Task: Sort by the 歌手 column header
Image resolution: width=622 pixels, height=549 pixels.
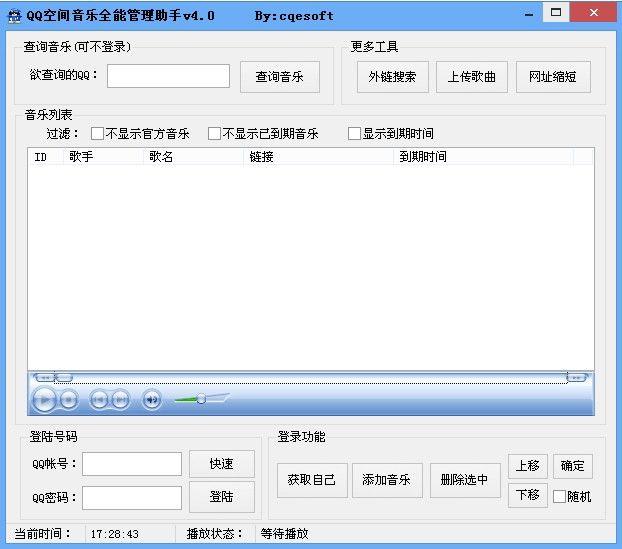Action: pyautogui.click(x=103, y=157)
